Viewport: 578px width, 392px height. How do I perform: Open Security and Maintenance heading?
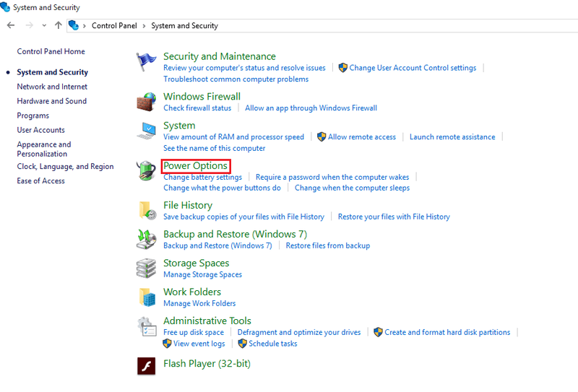(220, 56)
